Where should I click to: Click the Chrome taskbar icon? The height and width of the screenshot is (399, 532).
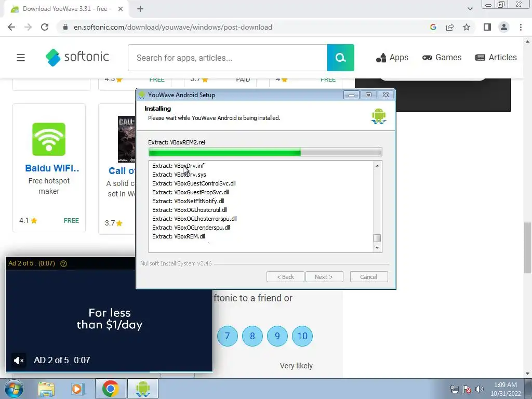110,389
